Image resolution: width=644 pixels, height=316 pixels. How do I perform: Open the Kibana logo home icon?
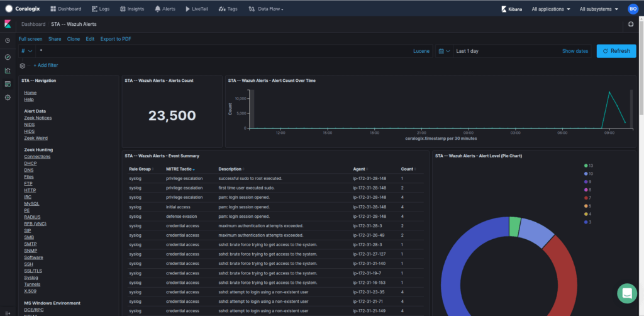coord(8,24)
